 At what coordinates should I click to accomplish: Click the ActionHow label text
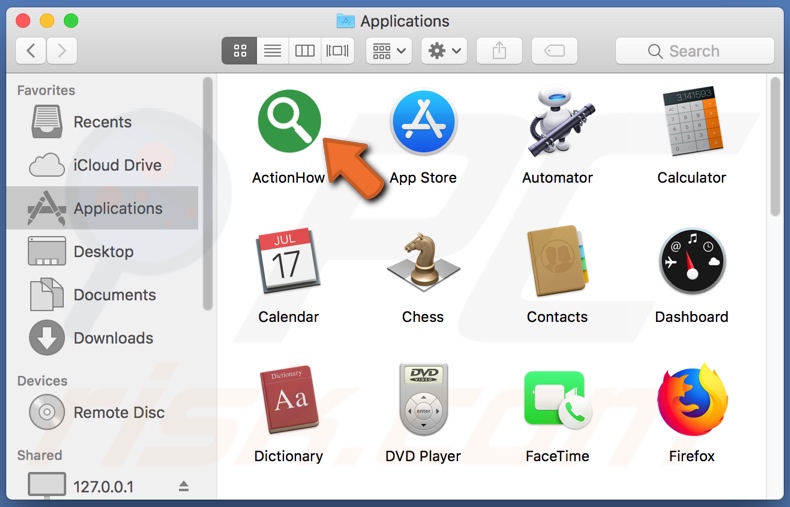(x=289, y=177)
